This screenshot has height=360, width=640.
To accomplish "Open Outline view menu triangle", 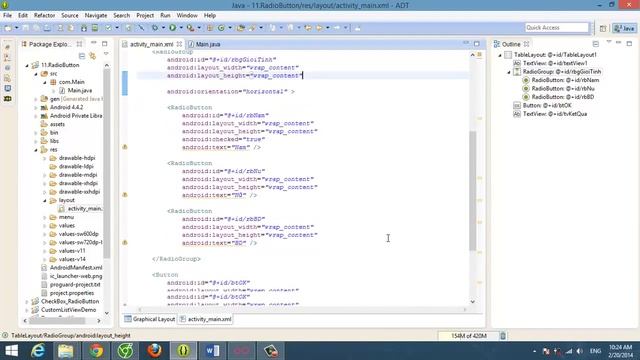I will 609,42.
